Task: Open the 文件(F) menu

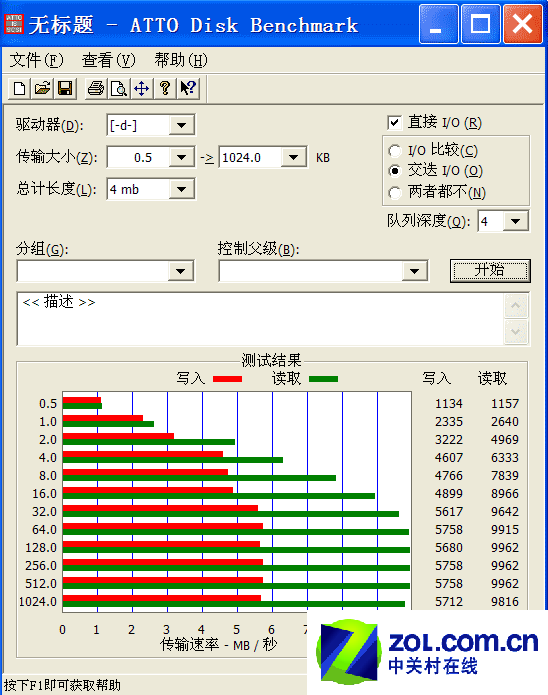Action: tap(36, 60)
